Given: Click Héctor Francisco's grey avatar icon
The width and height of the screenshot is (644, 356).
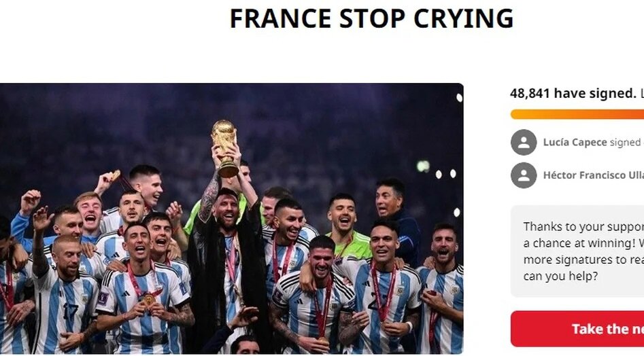Looking at the screenshot, I should [x=524, y=175].
